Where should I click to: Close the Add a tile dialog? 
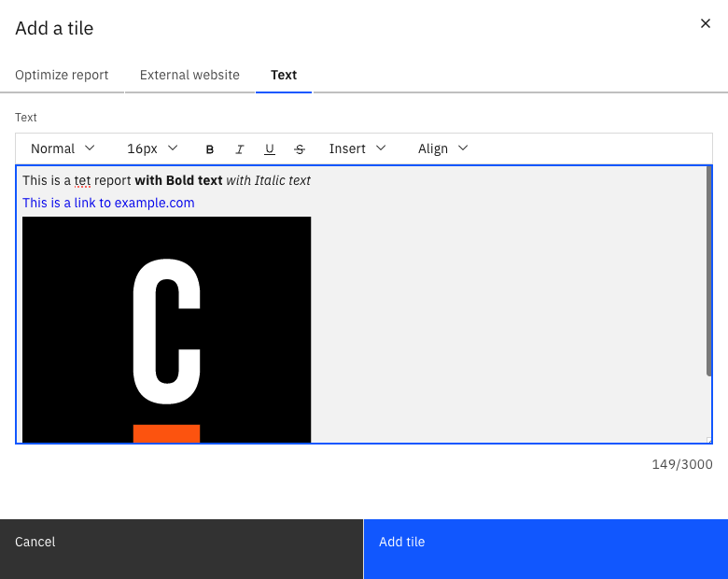click(x=706, y=23)
